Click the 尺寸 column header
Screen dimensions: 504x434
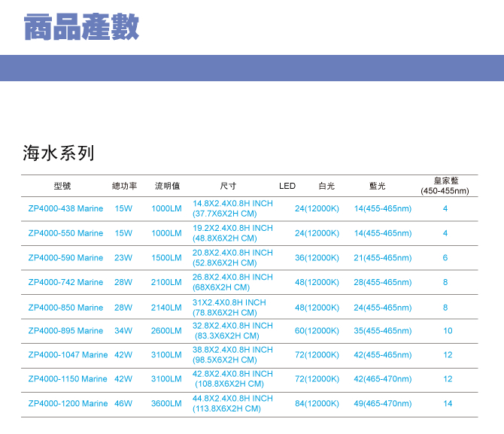click(x=228, y=186)
